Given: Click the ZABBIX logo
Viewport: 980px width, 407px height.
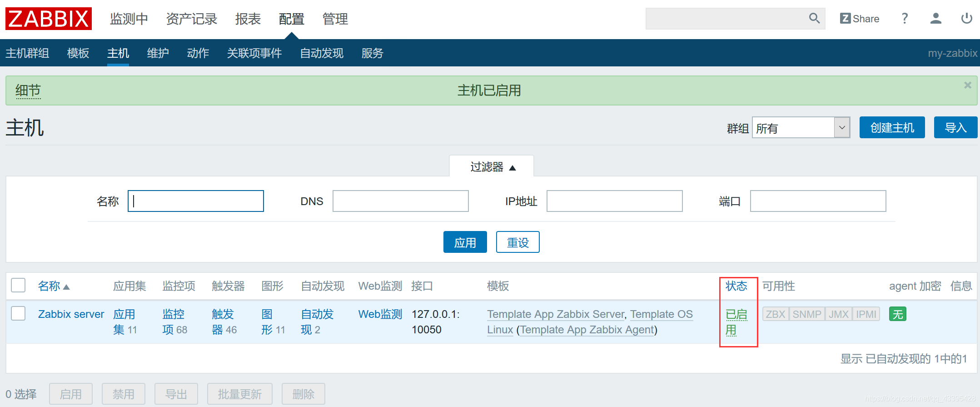Looking at the screenshot, I should tap(49, 19).
